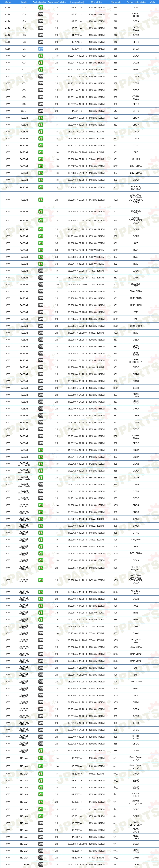Image resolution: width=159 pixels, height=868 pixels.
Task: Click the Oznaczenie silnika column header
Action: click(x=136, y=2)
